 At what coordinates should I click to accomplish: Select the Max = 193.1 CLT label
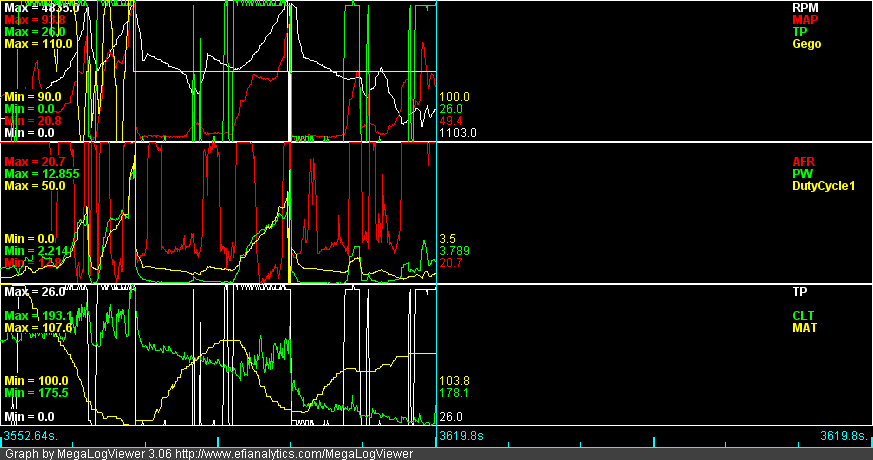point(38,315)
